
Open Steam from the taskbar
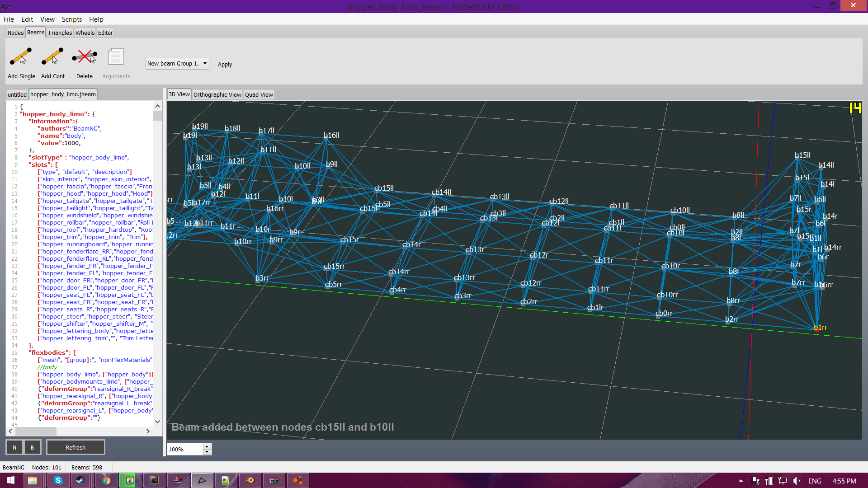(80, 480)
